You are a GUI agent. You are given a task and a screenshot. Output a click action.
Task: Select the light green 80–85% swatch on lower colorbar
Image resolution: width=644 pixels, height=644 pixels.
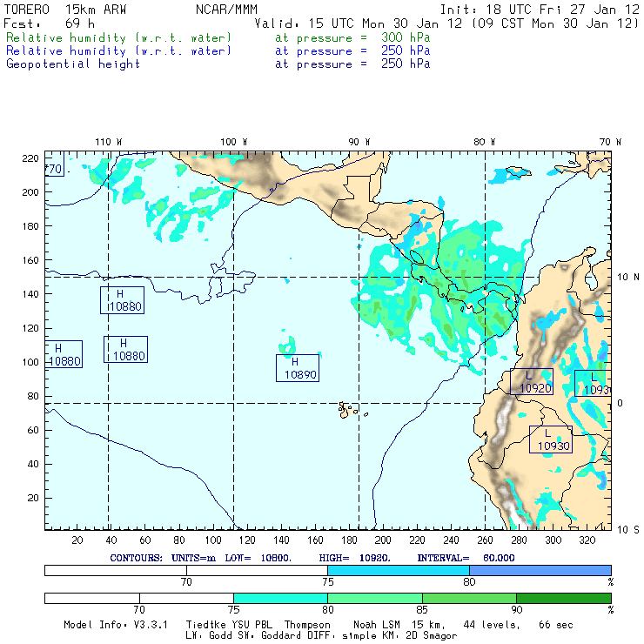tap(375, 598)
